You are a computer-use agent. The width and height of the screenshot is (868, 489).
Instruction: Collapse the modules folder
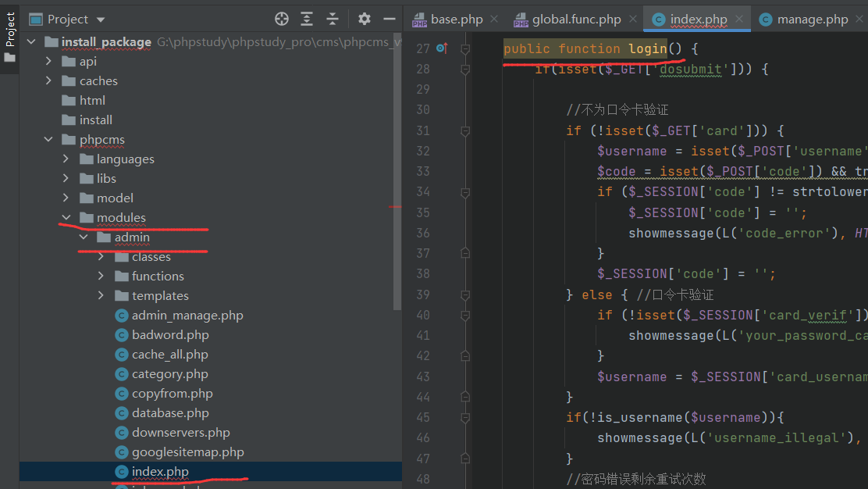(66, 218)
